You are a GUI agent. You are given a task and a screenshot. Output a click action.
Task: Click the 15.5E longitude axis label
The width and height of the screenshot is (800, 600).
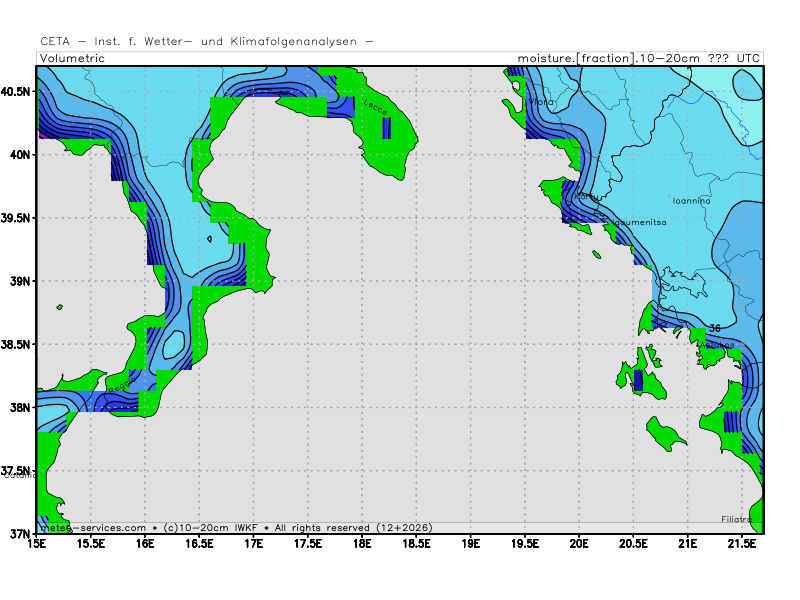pyautogui.click(x=91, y=544)
